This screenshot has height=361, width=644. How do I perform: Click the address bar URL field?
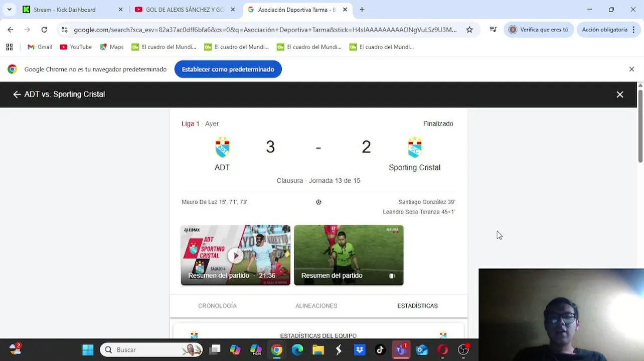click(x=265, y=30)
